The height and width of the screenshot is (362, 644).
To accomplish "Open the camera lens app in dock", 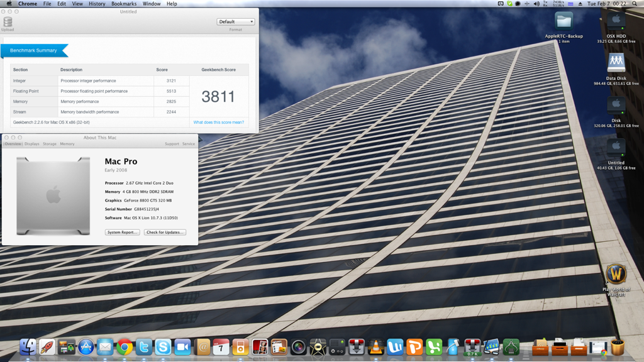I will point(298,347).
